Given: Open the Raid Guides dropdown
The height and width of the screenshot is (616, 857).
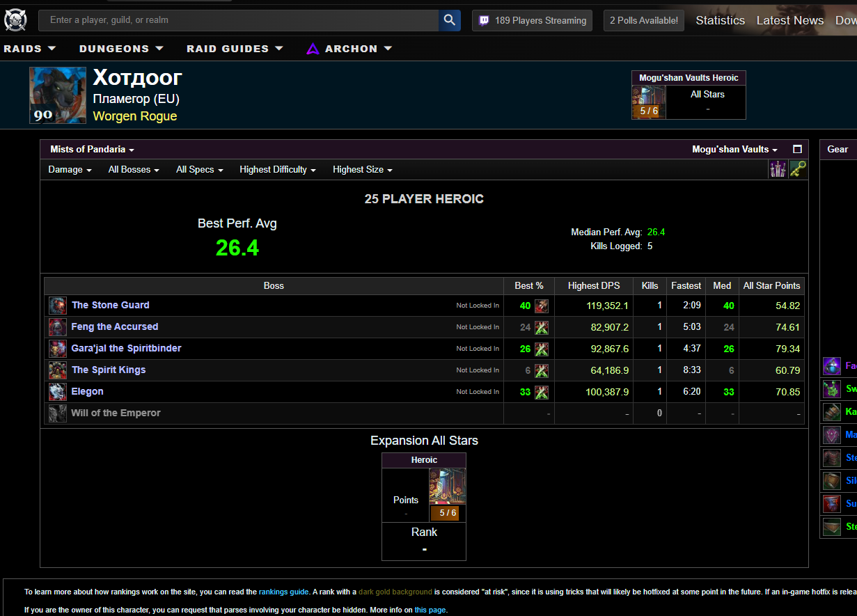Looking at the screenshot, I should (x=235, y=49).
